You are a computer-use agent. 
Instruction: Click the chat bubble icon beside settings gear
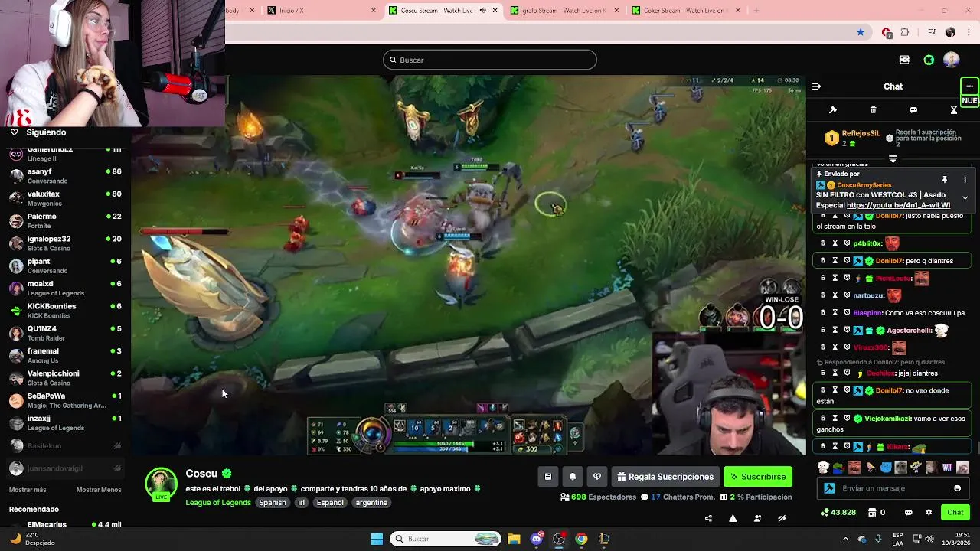tap(909, 512)
